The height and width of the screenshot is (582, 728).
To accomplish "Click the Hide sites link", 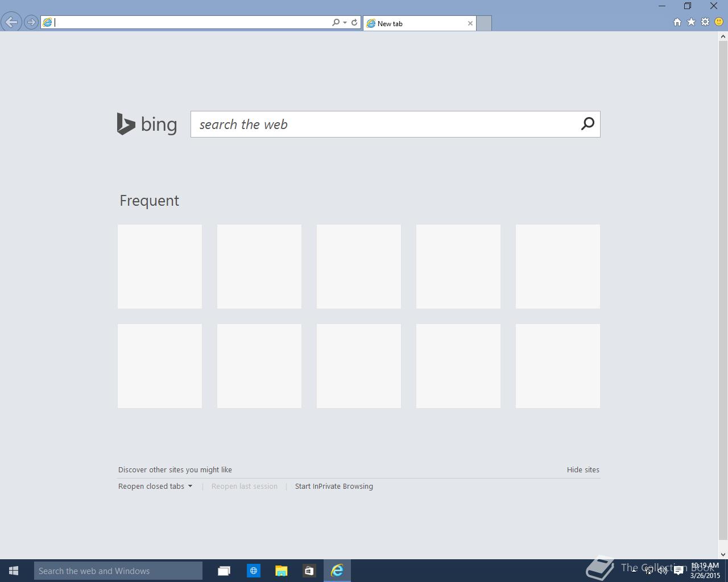I will coord(583,469).
